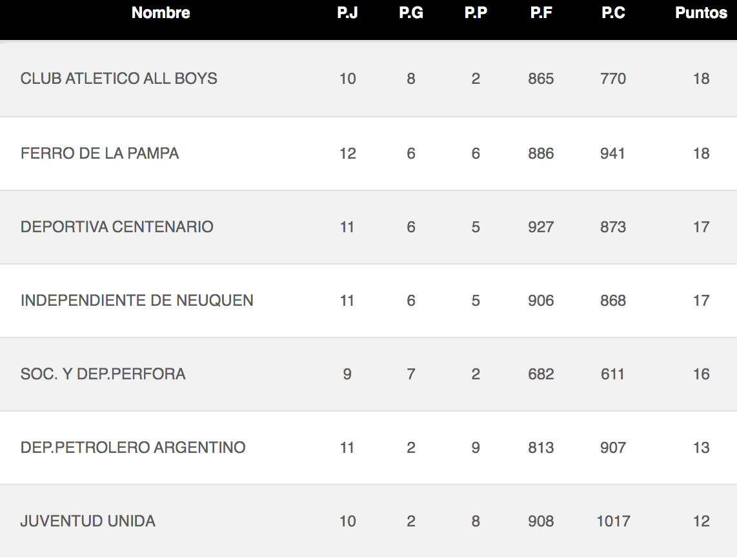The height and width of the screenshot is (560, 737).
Task: Select the 16 Puntos value for Perfora
Action: coord(702,374)
